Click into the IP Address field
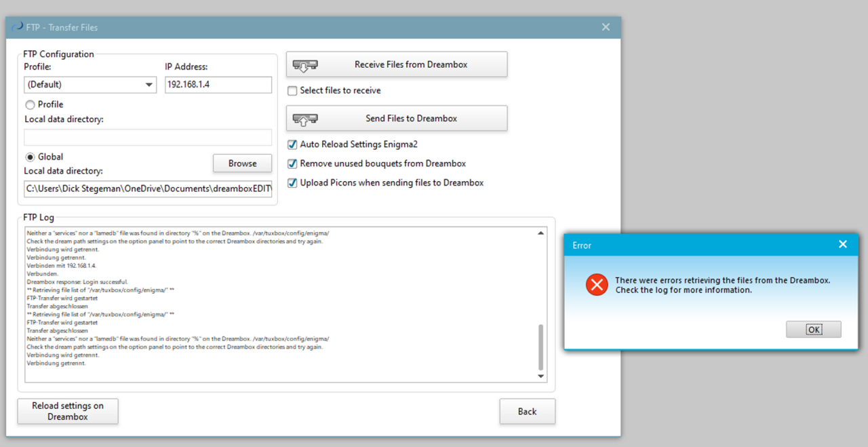Viewport: 868px width, 447px height. tap(218, 85)
